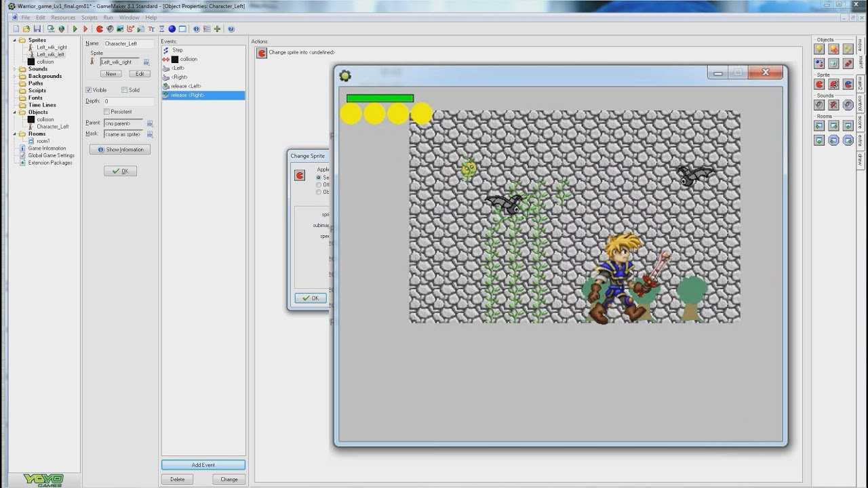The height and width of the screenshot is (488, 868).
Task: Open help question mark toolbar icon
Action: pos(231,29)
